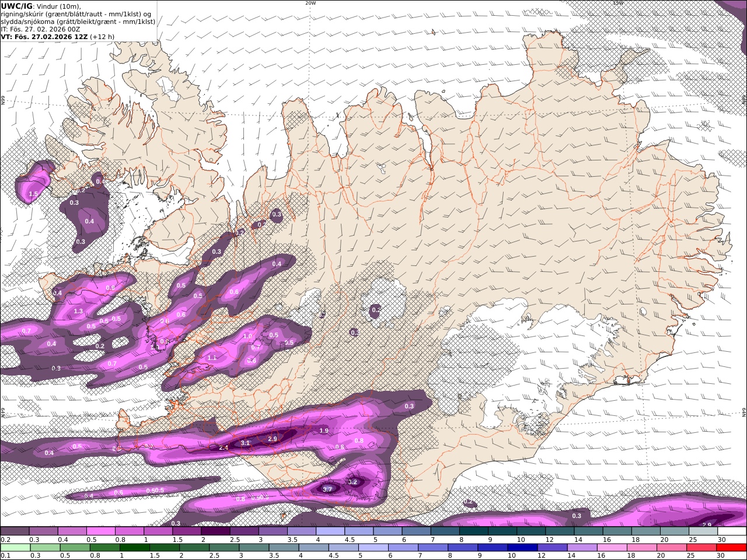Click the 'slydda/snjókoma' description line

point(78,22)
